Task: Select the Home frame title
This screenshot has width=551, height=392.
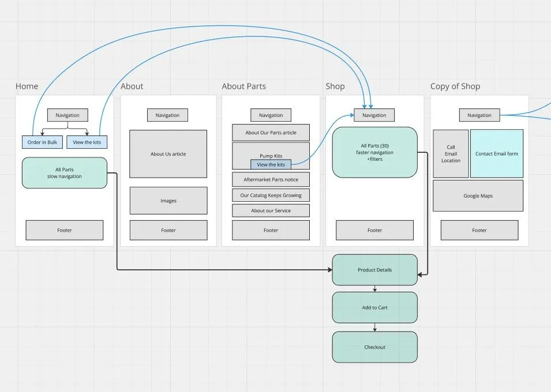Action: click(27, 86)
